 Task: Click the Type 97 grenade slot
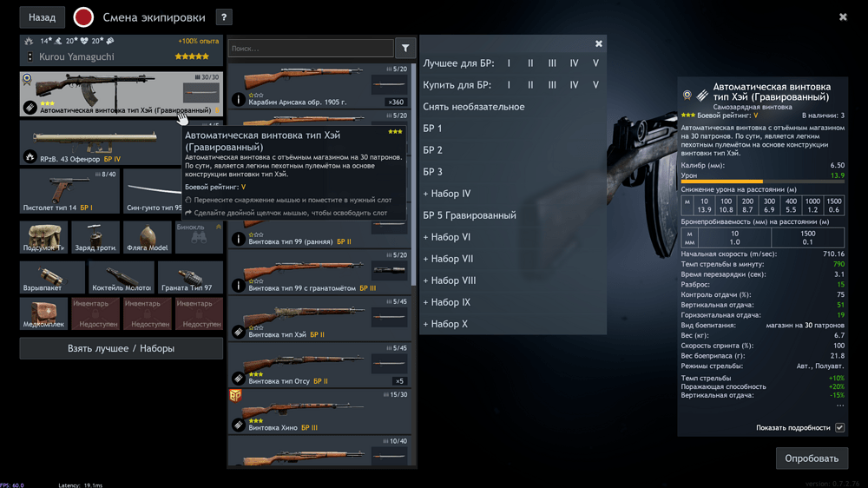[190, 277]
